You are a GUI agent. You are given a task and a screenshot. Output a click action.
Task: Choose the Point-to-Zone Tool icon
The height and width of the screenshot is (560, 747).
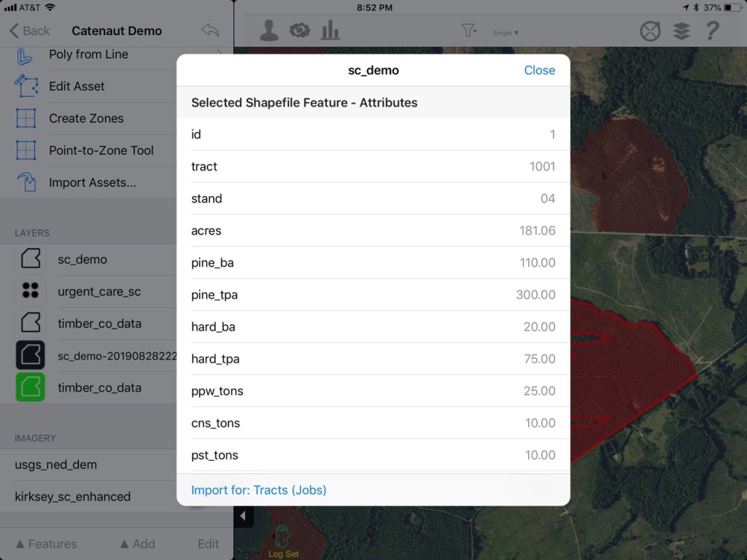(26, 150)
